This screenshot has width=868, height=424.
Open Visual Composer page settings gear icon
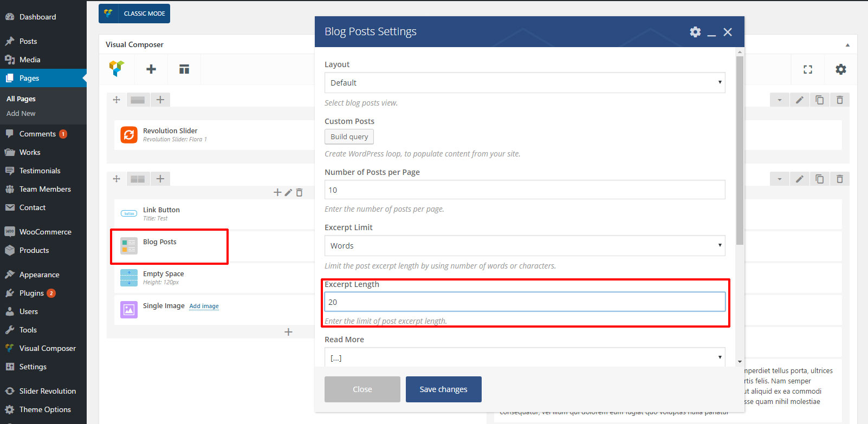coord(840,69)
